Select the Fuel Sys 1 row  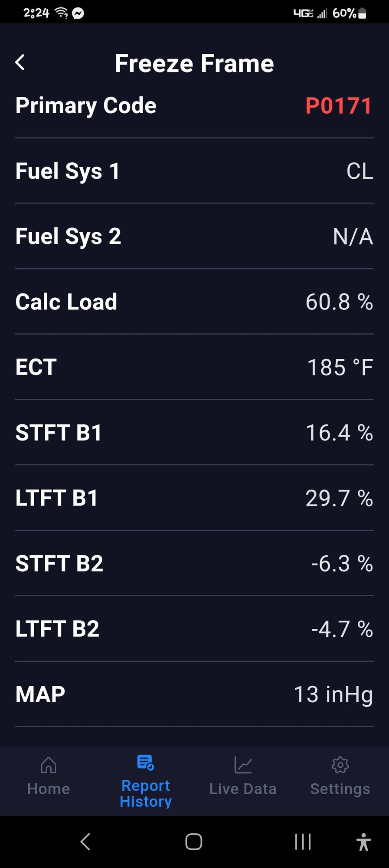pos(194,171)
